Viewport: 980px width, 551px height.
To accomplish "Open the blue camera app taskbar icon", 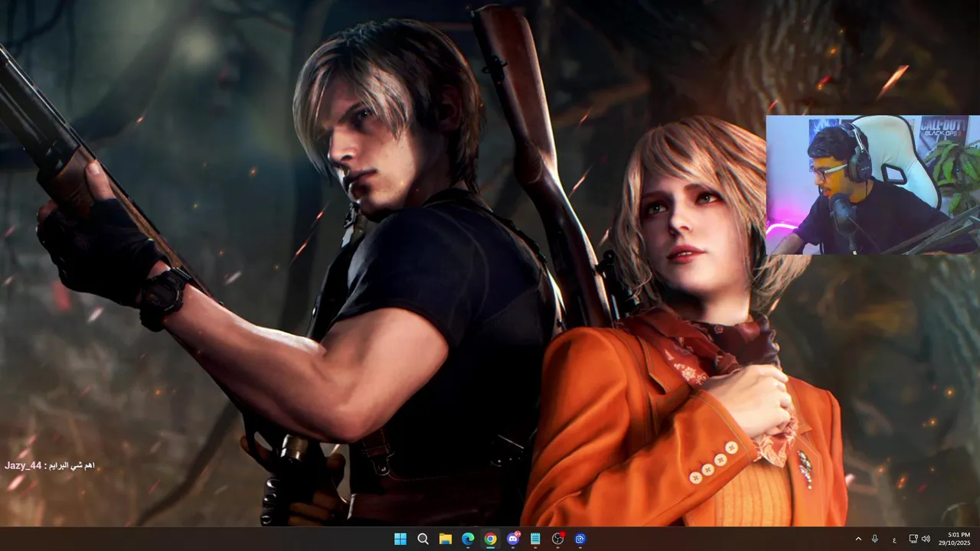I will (580, 539).
